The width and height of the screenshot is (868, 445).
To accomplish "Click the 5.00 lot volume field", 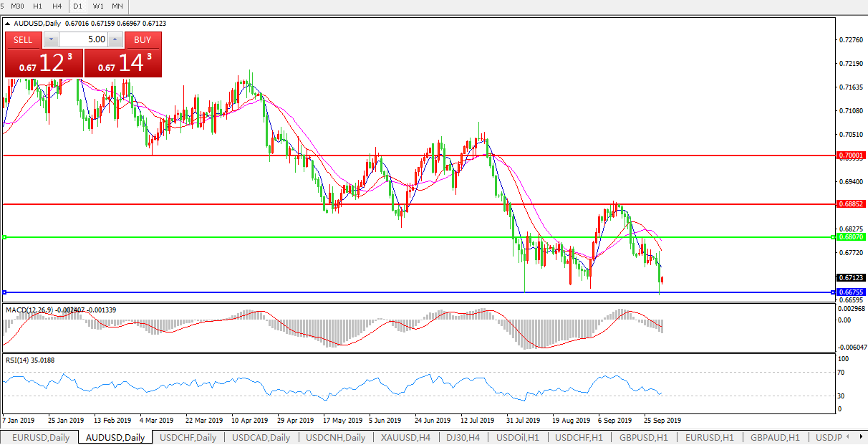I will (83, 40).
